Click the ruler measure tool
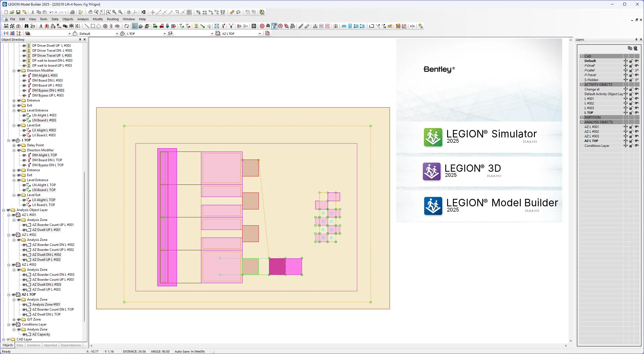 pos(232,12)
